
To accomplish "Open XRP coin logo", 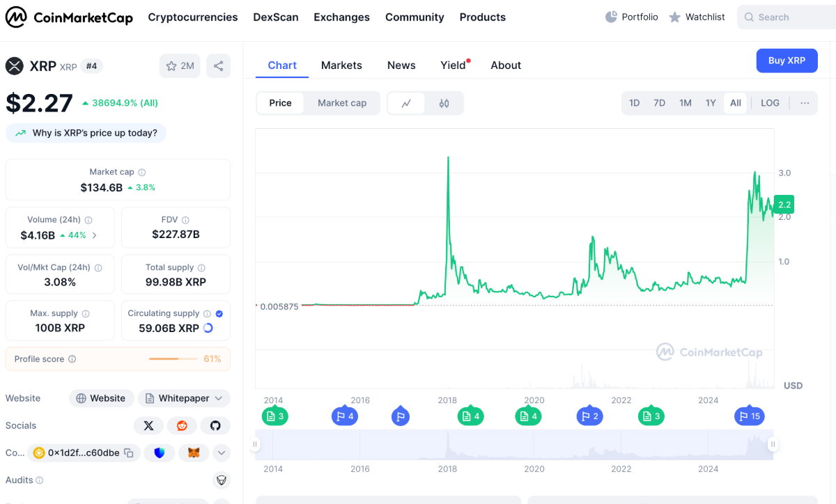I will coord(15,66).
